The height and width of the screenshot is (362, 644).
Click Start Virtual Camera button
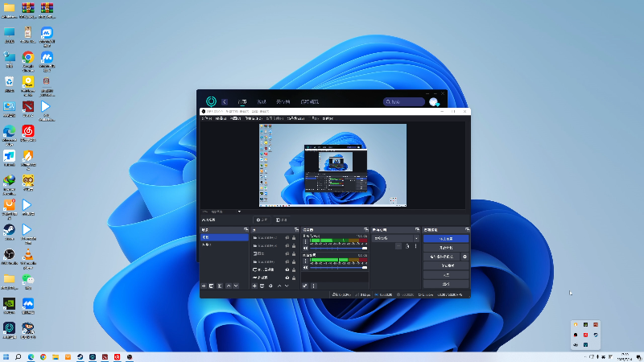pyautogui.click(x=441, y=257)
